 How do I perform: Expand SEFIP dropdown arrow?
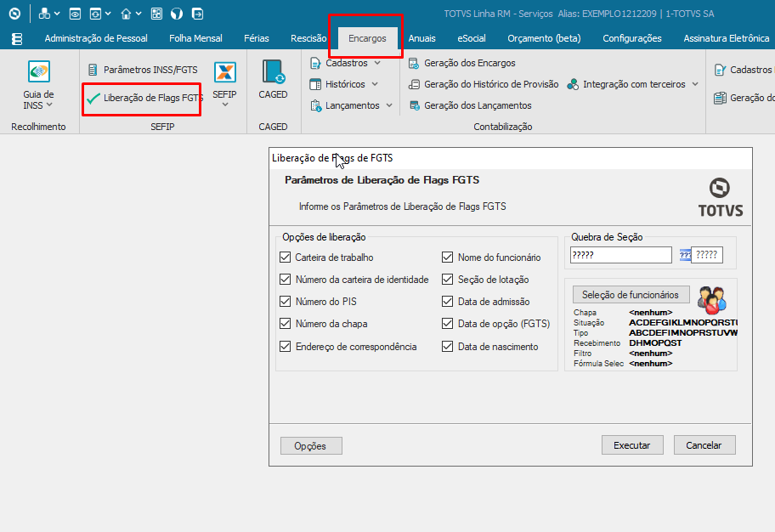225,105
